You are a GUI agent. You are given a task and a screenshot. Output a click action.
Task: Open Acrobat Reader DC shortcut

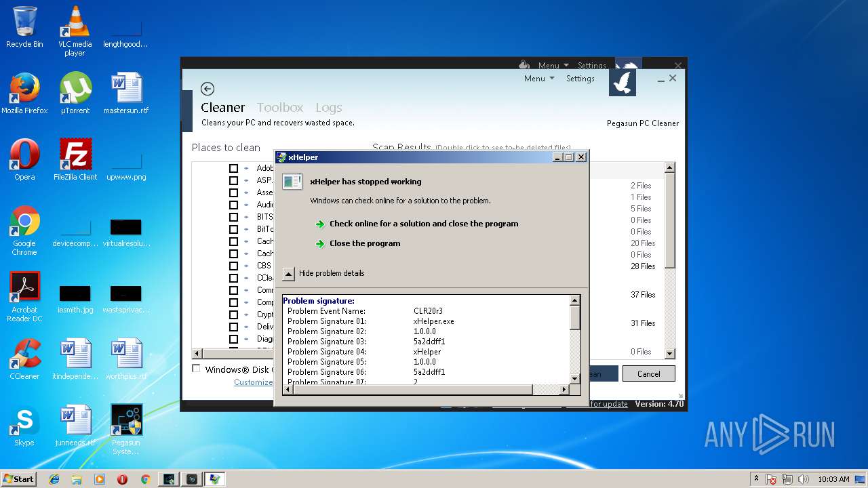(x=24, y=297)
